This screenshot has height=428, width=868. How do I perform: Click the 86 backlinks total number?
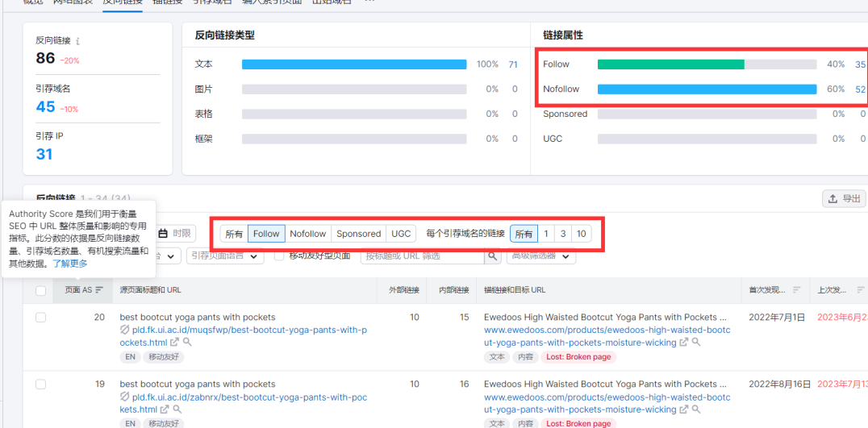(45, 59)
